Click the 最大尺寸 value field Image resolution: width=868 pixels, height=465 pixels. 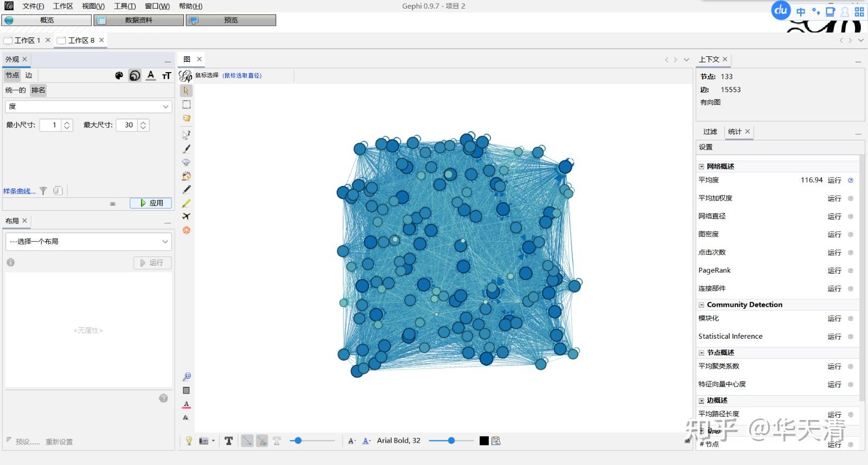(x=127, y=125)
